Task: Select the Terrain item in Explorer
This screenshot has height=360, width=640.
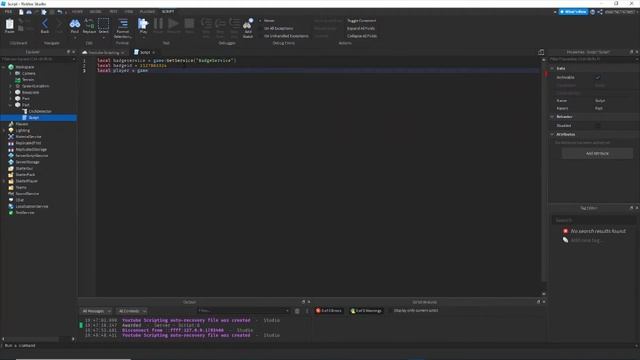Action: [24, 80]
